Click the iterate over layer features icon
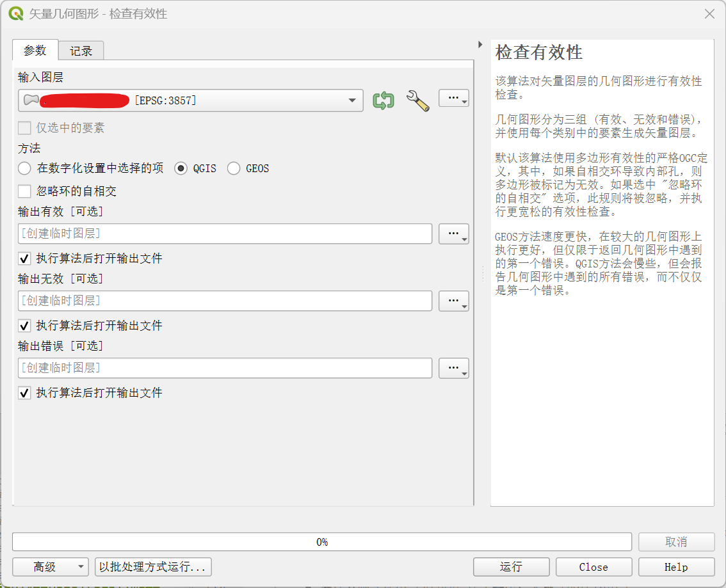This screenshot has height=588, width=726. coord(383,100)
